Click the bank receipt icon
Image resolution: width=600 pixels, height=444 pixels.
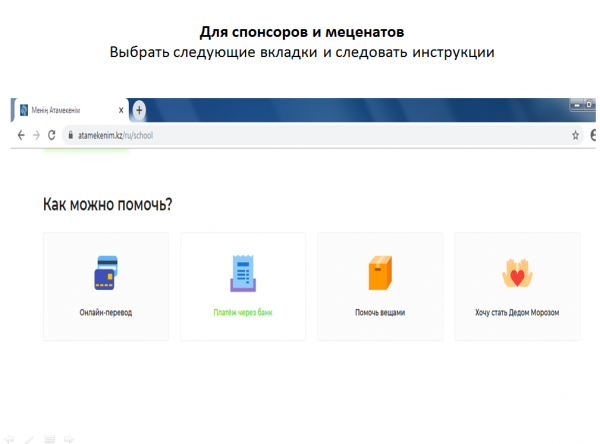[242, 272]
